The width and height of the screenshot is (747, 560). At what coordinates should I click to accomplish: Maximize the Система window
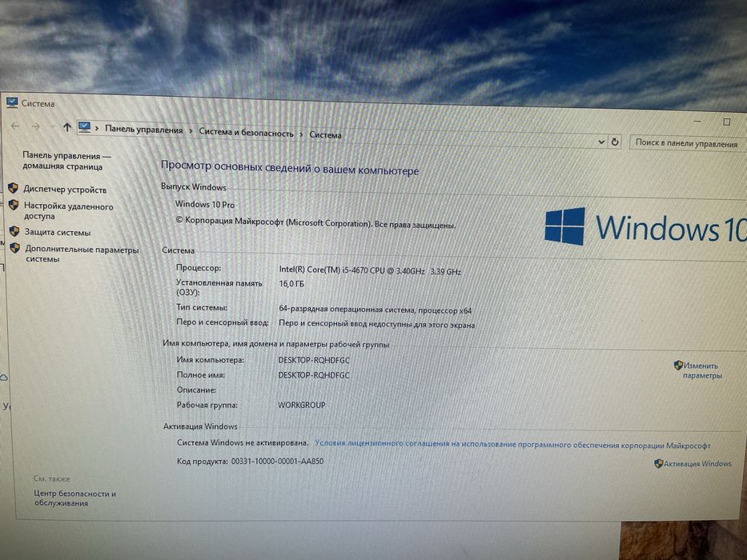point(726,122)
